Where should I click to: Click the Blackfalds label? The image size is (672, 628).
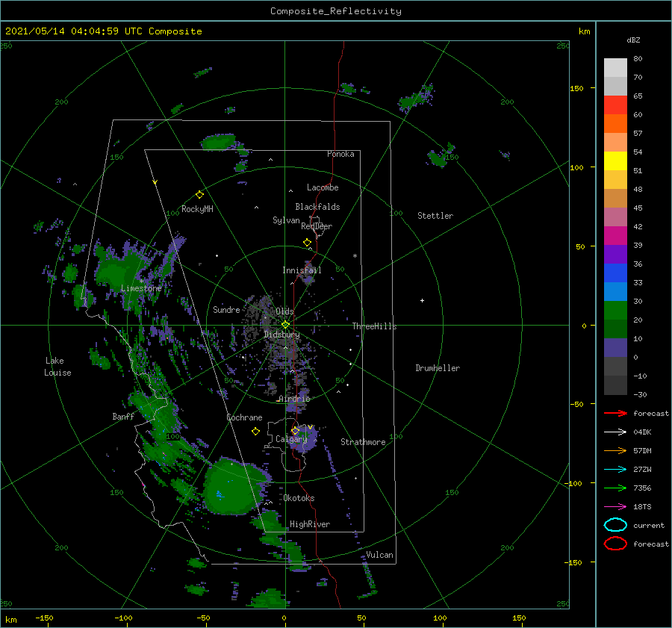coord(317,207)
